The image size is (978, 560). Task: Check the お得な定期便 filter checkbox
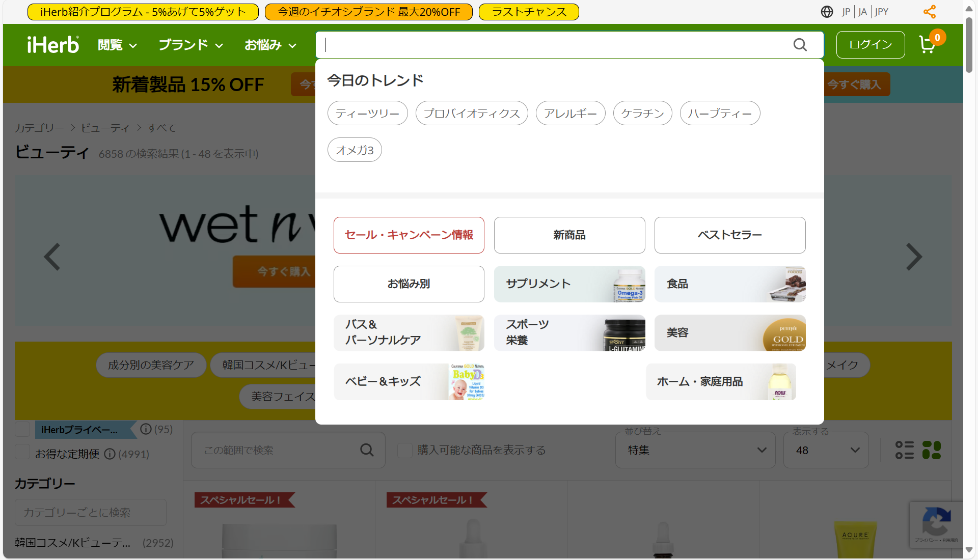tap(22, 452)
